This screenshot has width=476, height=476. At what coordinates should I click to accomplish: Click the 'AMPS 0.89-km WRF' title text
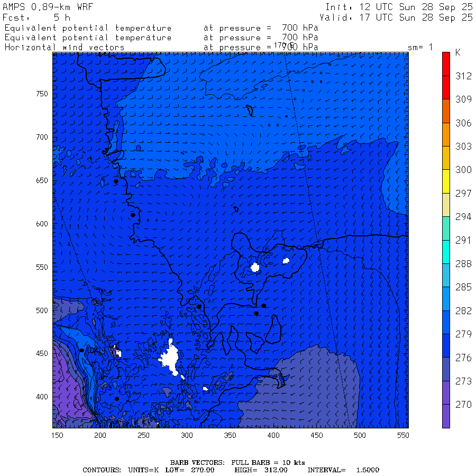pyautogui.click(x=48, y=7)
